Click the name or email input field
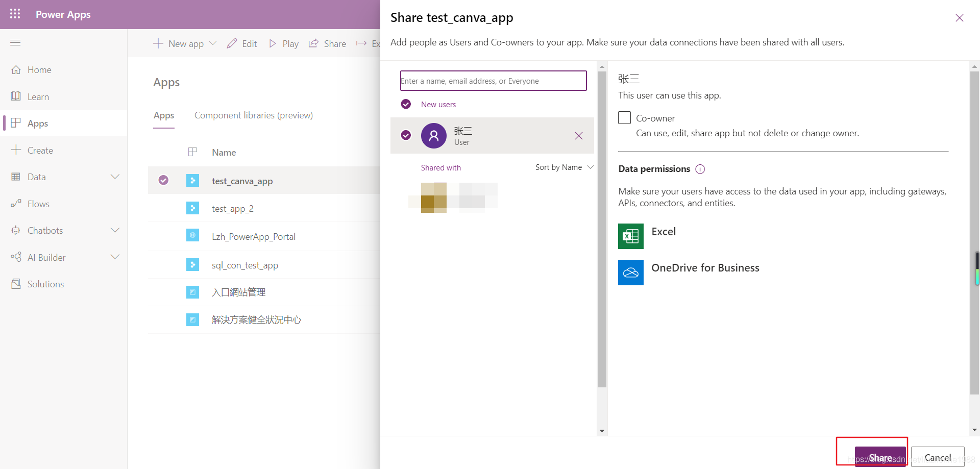This screenshot has width=980, height=469. tap(493, 81)
